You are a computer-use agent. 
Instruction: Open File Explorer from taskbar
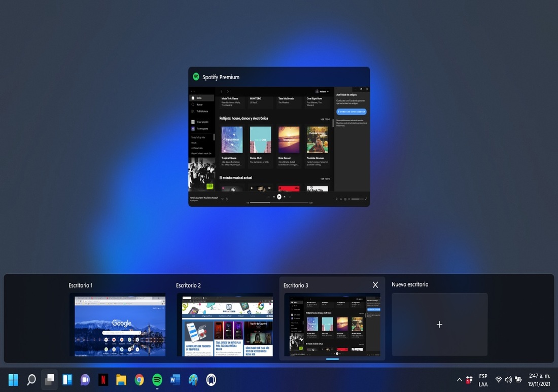click(121, 380)
